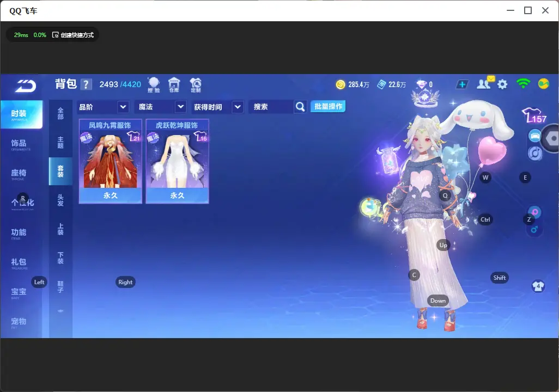Click the 22.6万 coupon balance
559x392 pixels.
pyautogui.click(x=397, y=84)
